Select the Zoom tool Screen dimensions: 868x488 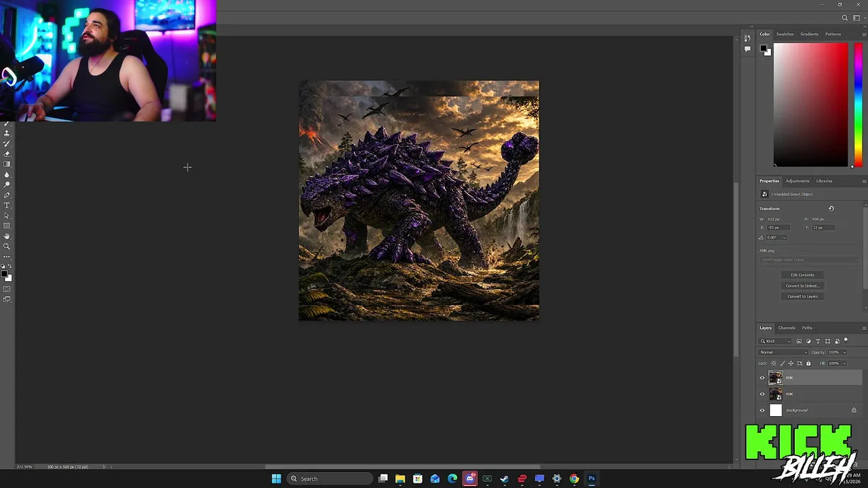7,246
